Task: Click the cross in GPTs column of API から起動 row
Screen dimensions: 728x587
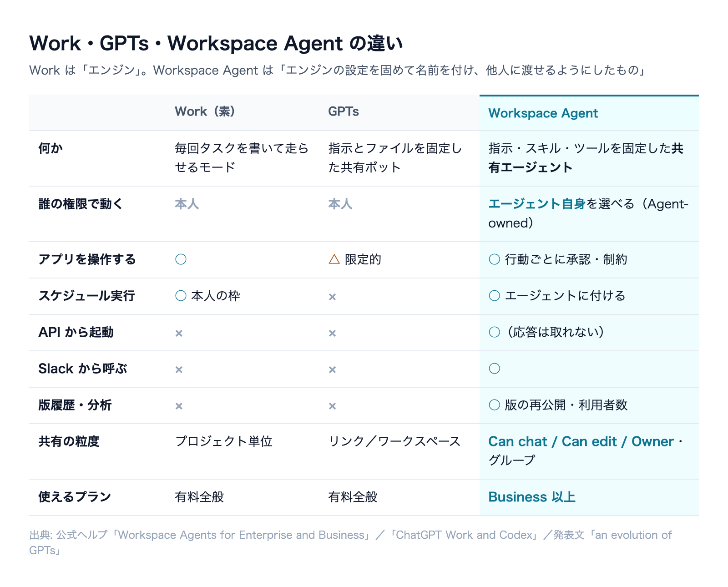Action: tap(332, 333)
